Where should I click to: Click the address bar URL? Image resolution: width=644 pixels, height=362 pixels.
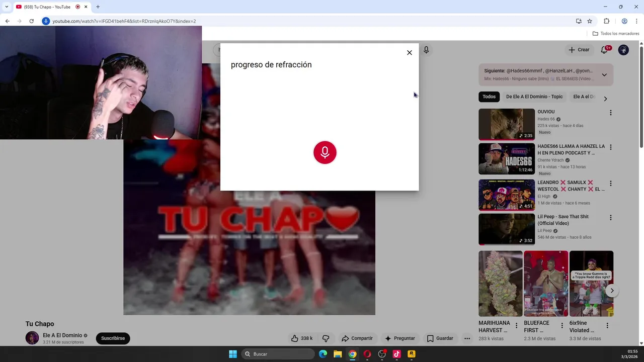click(x=124, y=21)
